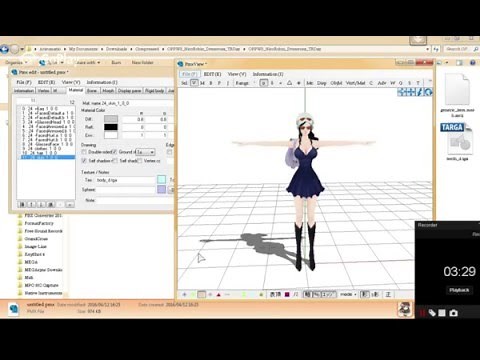Open the Explorer help question-mark icon

click(472, 62)
